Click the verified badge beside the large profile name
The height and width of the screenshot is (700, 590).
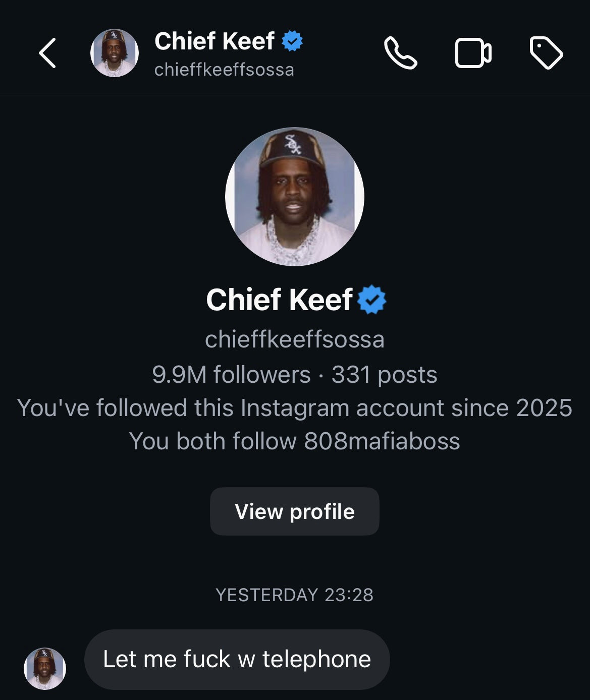[372, 300]
